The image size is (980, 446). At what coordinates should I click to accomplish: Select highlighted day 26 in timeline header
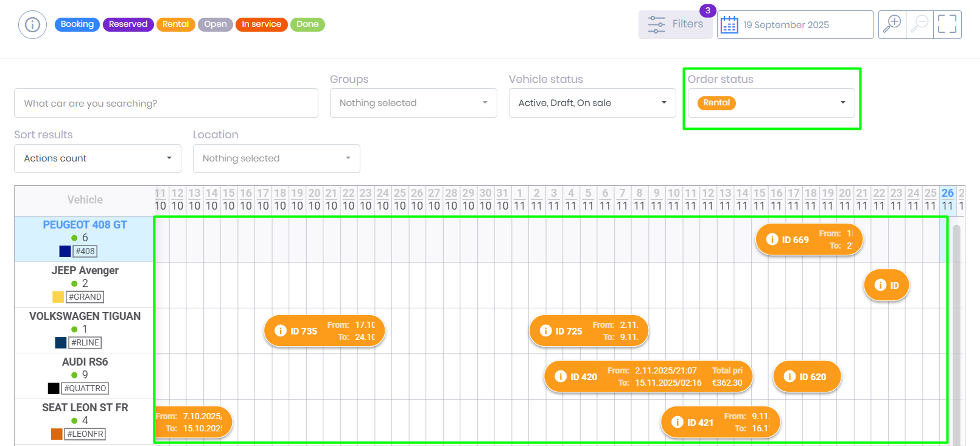pyautogui.click(x=947, y=193)
